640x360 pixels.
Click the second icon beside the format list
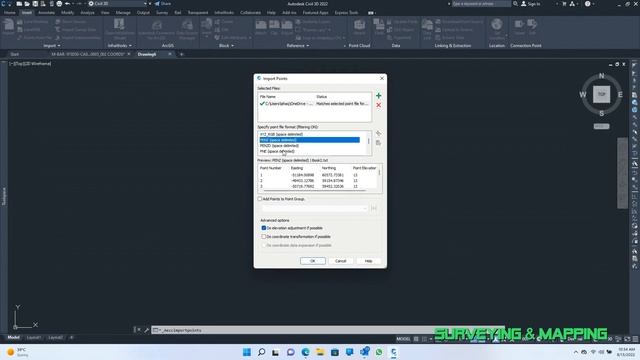[378, 142]
